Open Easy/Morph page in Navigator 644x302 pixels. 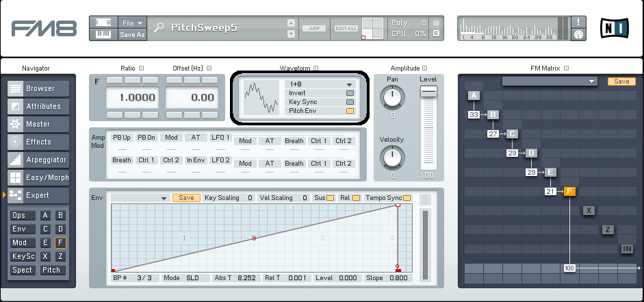(x=38, y=178)
